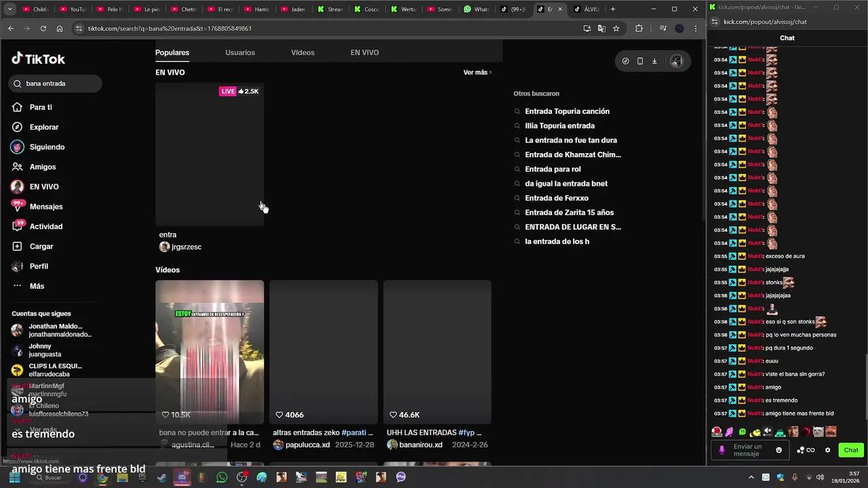Open Chrome three-dot menu
Viewport: 868px width, 488px height.
pos(696,28)
